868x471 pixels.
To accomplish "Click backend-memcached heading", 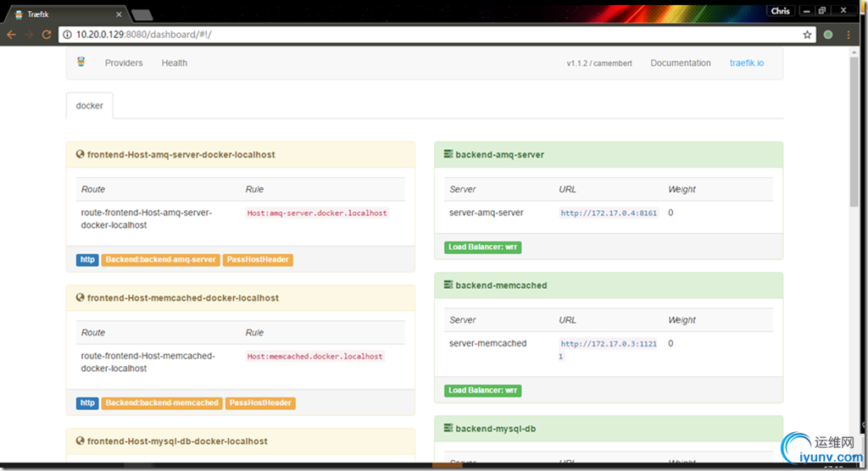I will click(501, 285).
